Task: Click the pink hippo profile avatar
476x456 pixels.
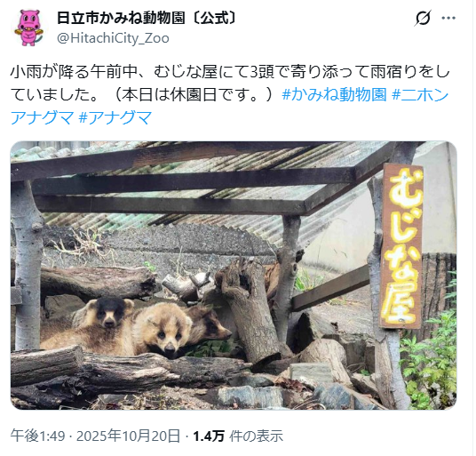Action: pyautogui.click(x=29, y=28)
